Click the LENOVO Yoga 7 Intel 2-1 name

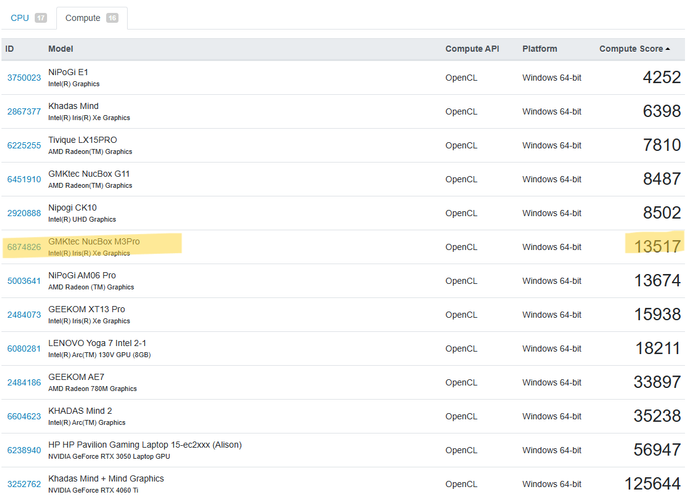point(97,343)
